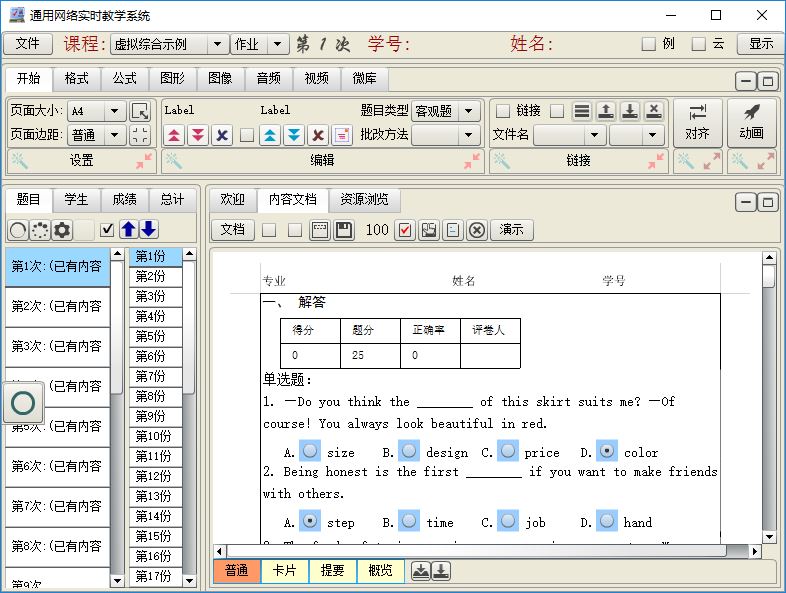Click the floppy disk save icon

pos(343,230)
